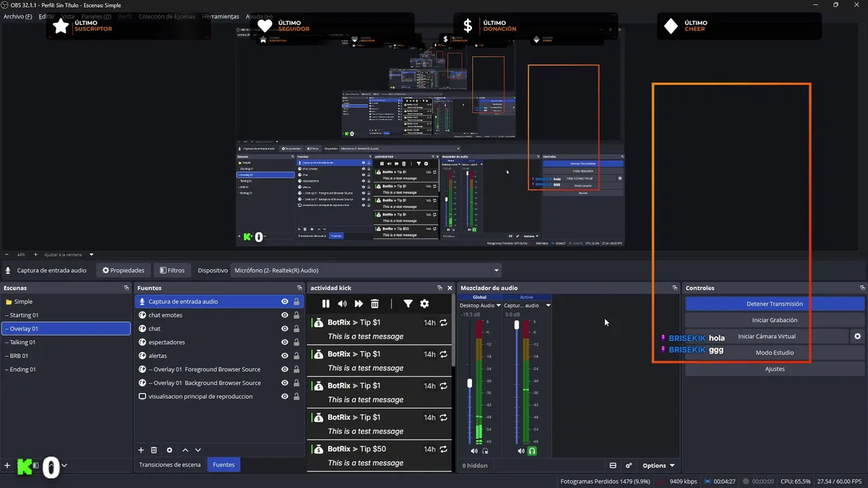
Task: Undock the Controles panel
Action: (x=863, y=288)
